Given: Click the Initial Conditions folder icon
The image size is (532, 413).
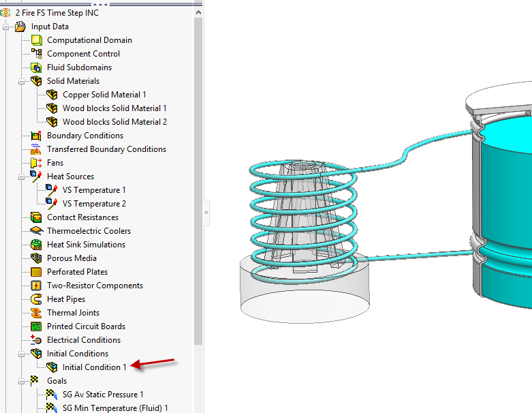Looking at the screenshot, I should (36, 353).
